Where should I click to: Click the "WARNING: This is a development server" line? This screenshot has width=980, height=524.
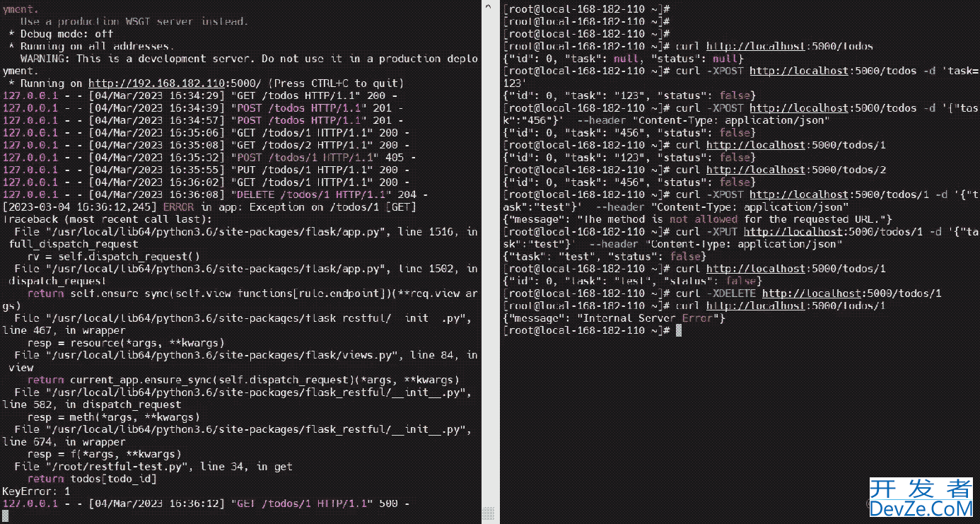pos(240,64)
